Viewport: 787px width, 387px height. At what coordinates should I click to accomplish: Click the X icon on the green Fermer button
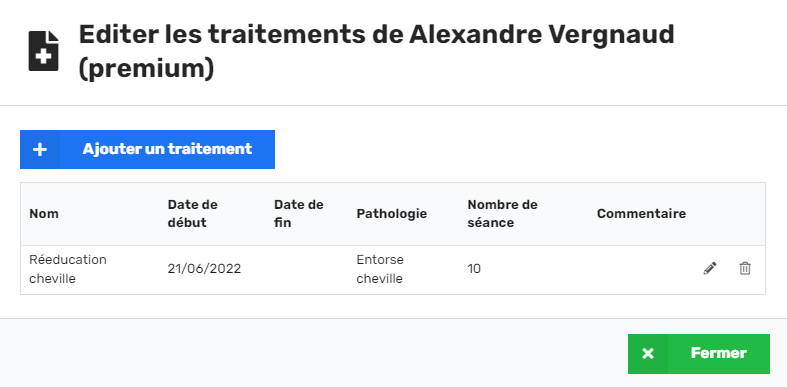[648, 354]
